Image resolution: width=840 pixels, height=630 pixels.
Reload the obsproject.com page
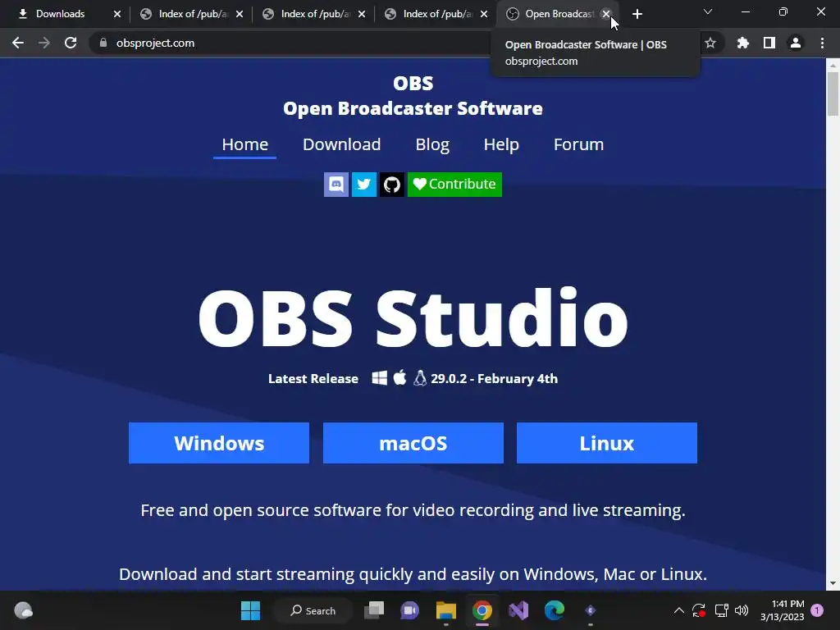point(71,43)
